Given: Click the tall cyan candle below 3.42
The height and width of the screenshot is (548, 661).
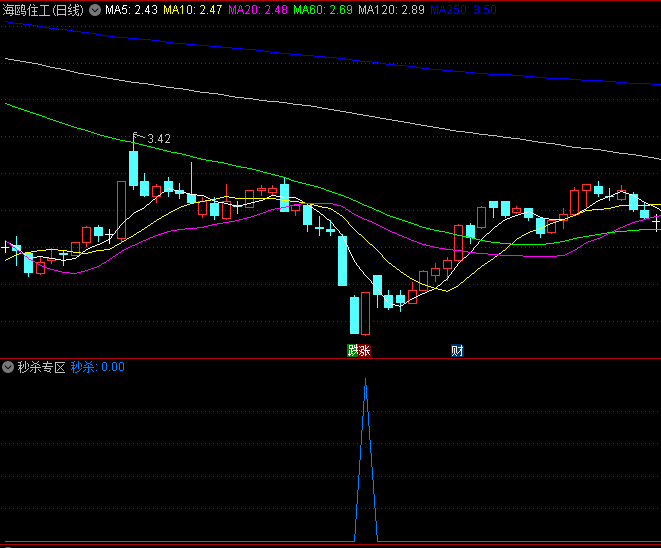Looking at the screenshot, I should [x=134, y=168].
